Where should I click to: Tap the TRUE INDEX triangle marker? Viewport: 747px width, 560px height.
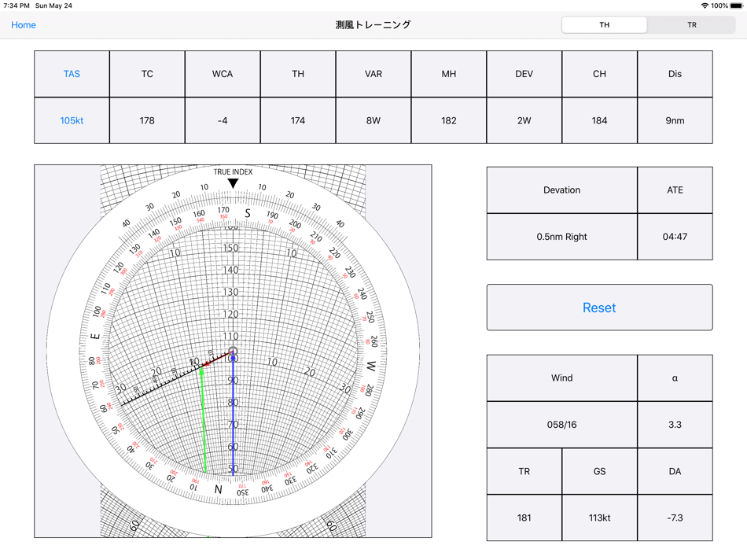(233, 183)
